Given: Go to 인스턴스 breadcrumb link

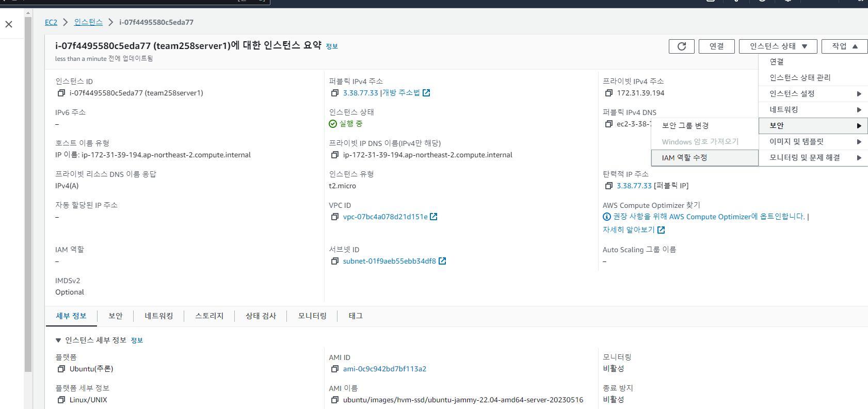Looking at the screenshot, I should pyautogui.click(x=88, y=22).
